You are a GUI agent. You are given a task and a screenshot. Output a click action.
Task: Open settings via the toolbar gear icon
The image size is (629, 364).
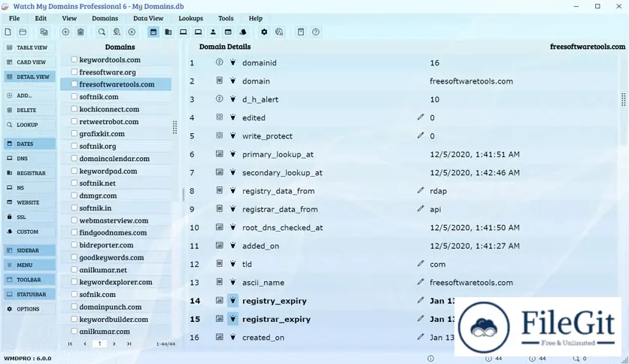pos(264,32)
